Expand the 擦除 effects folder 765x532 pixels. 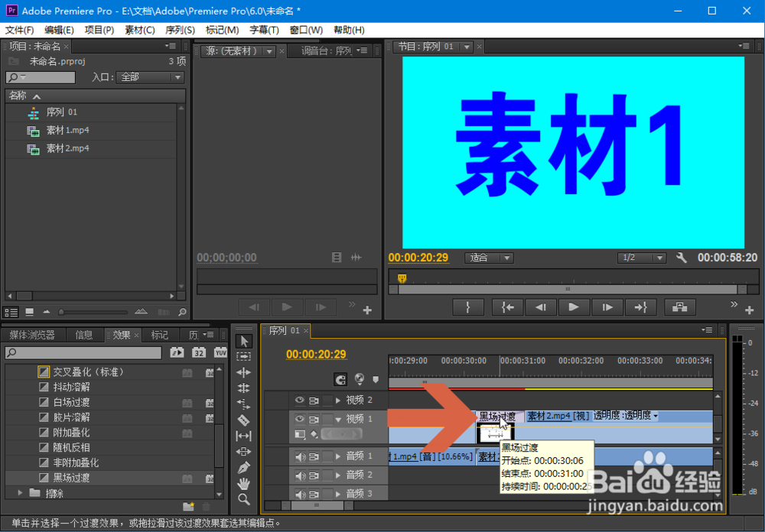coord(20,493)
